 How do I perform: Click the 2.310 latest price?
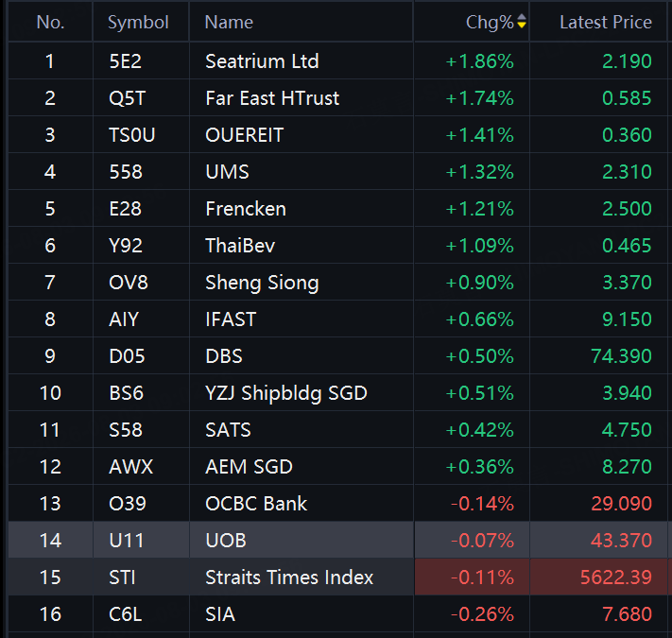tap(627, 172)
